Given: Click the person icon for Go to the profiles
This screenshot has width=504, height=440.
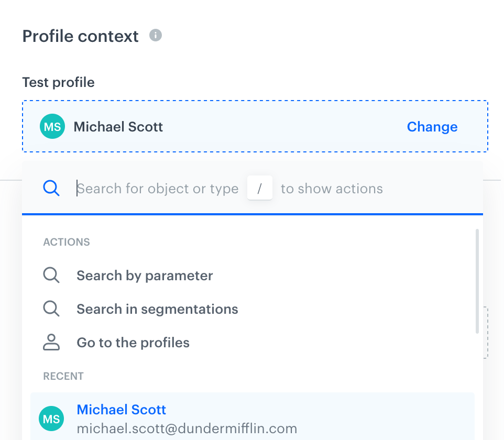Looking at the screenshot, I should 51,343.
